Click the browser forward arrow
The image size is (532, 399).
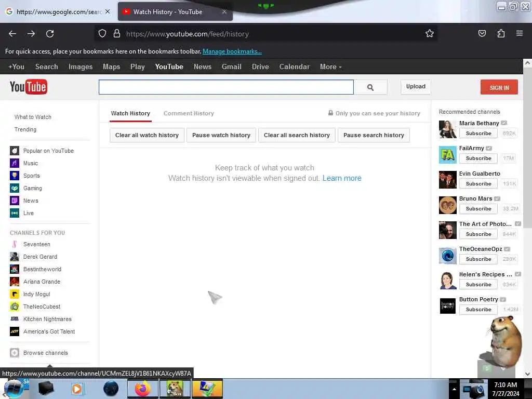tap(31, 34)
